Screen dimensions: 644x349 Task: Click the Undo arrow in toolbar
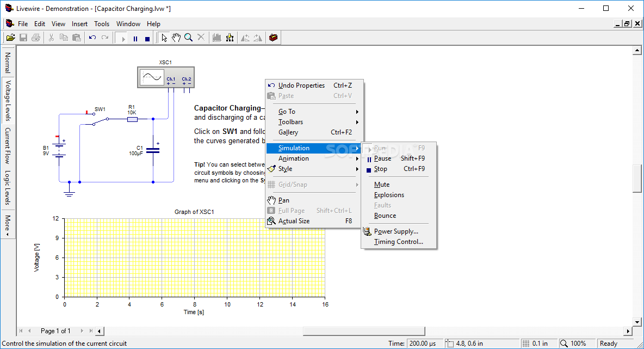(92, 38)
